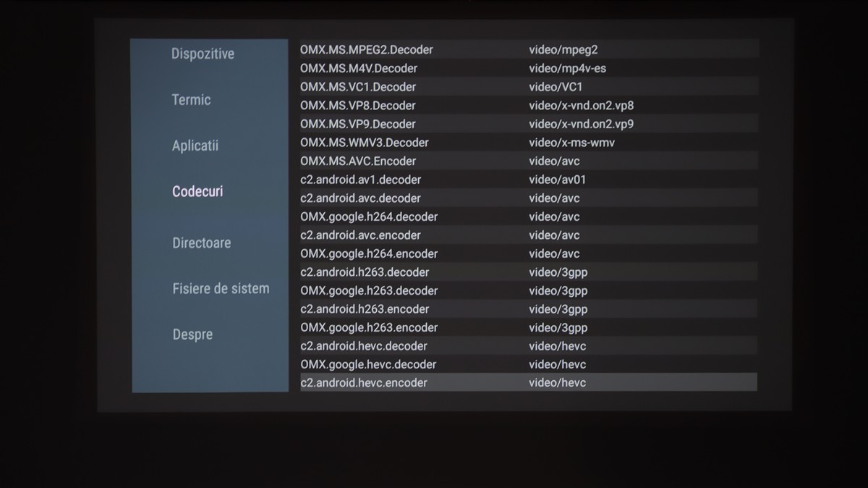Select the c2.android.h263.decoder entry

coord(365,272)
